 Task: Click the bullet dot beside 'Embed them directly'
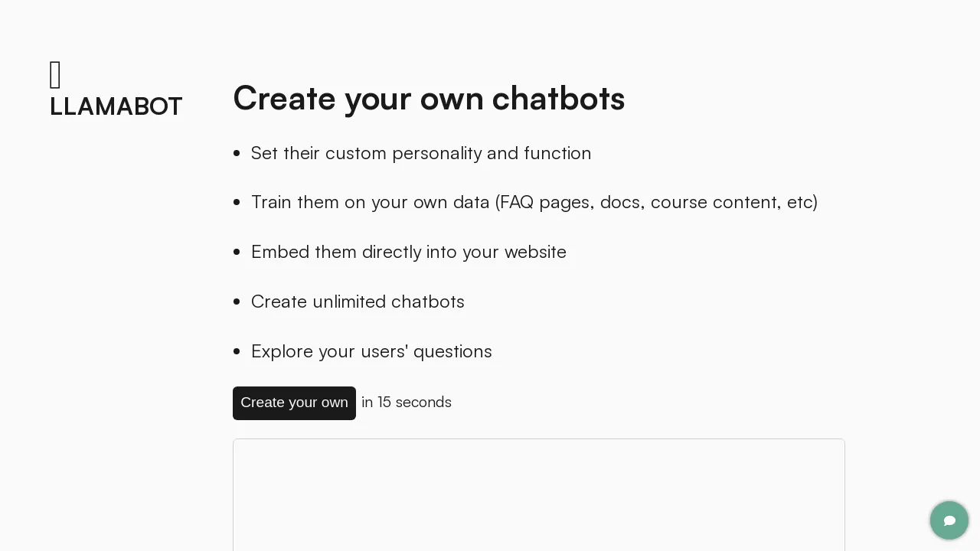[237, 252]
